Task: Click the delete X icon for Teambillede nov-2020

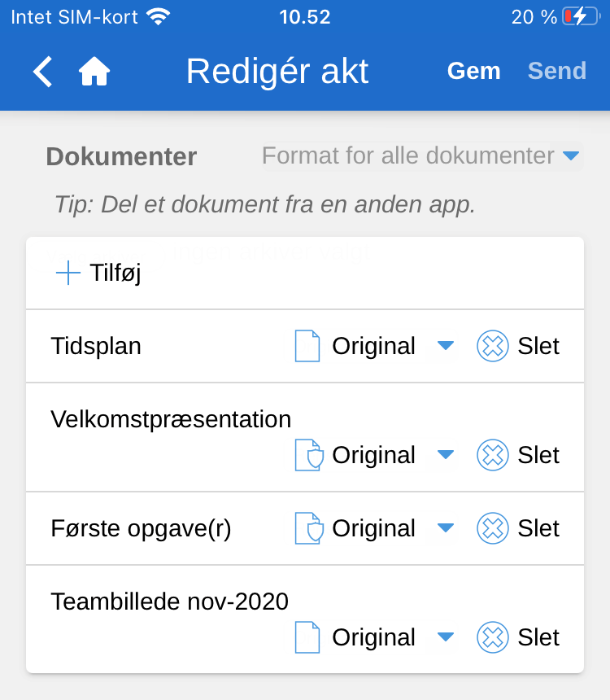Action: pos(492,637)
